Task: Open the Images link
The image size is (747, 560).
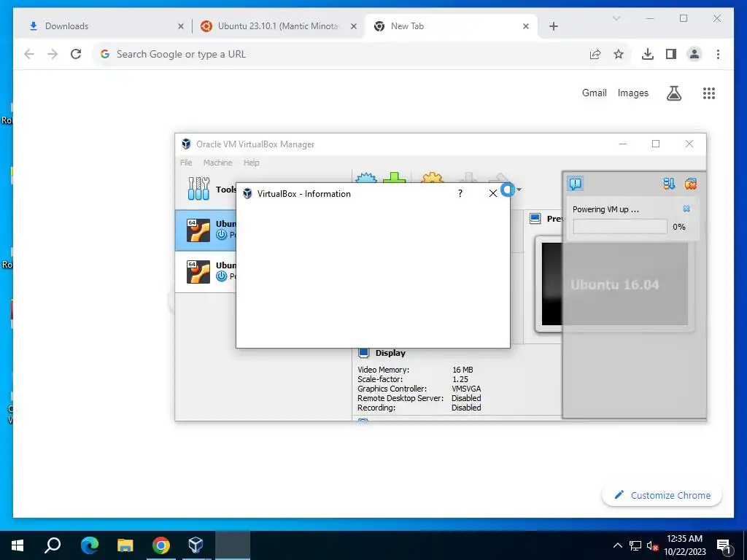Action: point(632,93)
